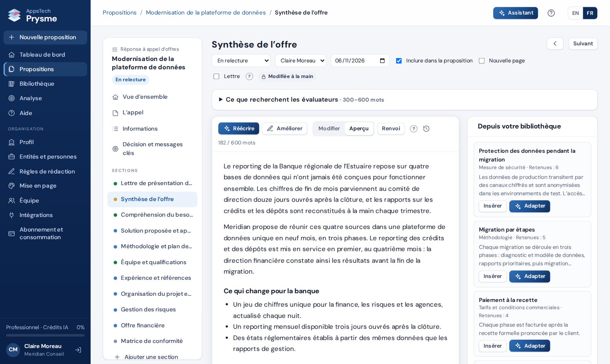610x364 pixels.
Task: Open Bibliothèque in the sidebar
Action: click(x=45, y=84)
